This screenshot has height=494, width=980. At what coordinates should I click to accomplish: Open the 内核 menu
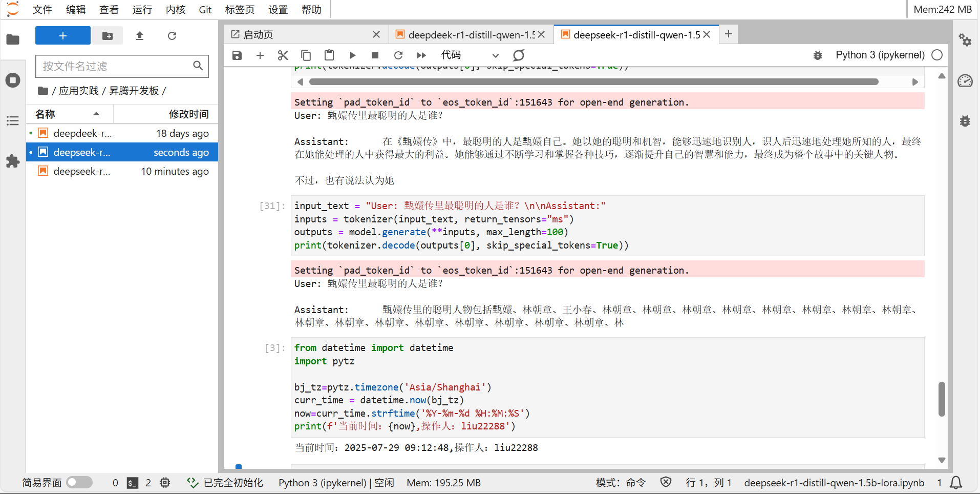click(176, 10)
